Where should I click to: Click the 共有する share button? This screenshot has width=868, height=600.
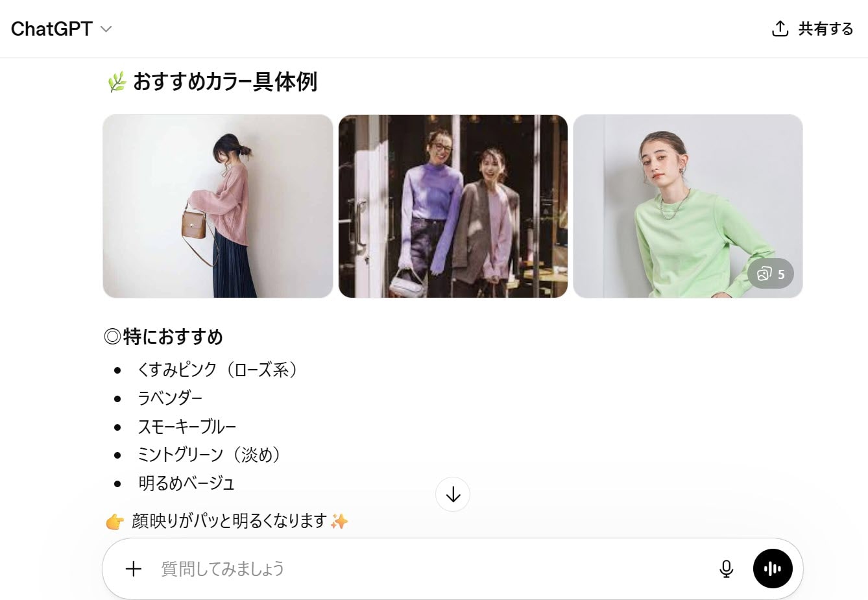812,29
